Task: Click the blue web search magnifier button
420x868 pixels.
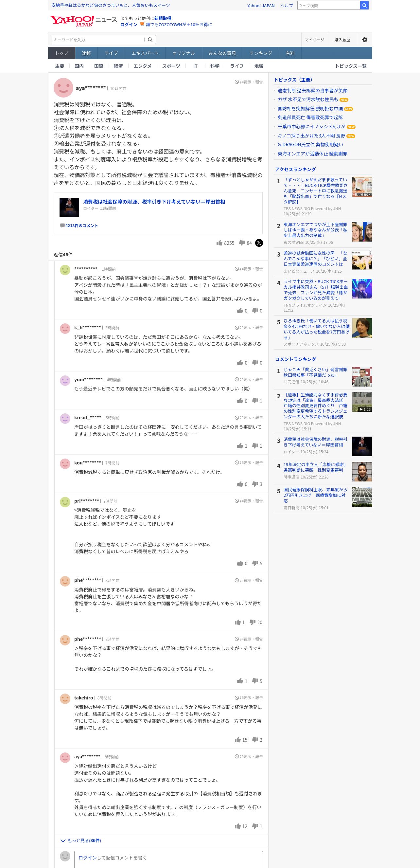Action: [x=364, y=5]
